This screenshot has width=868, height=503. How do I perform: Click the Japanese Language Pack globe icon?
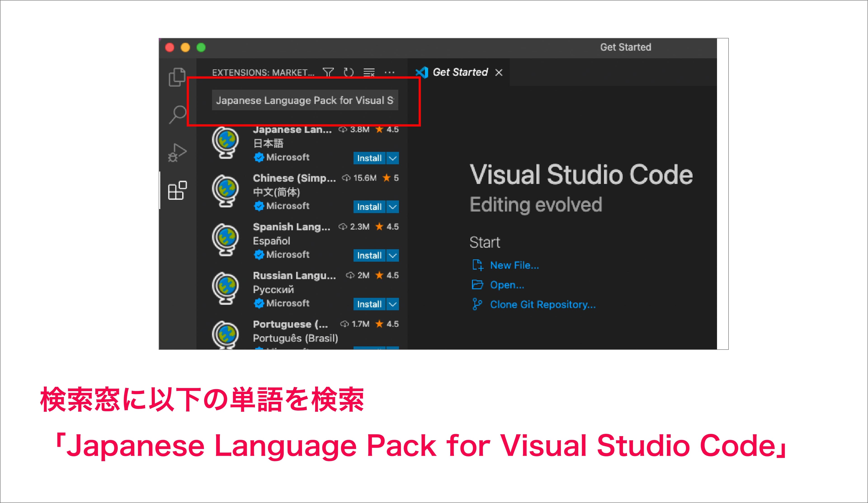tap(226, 143)
